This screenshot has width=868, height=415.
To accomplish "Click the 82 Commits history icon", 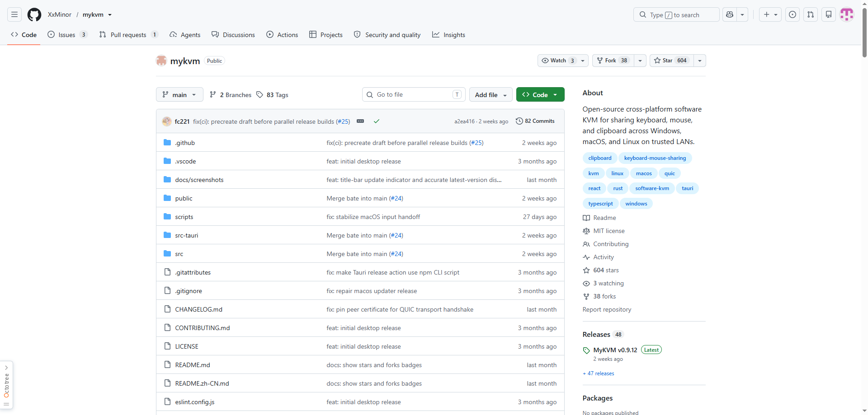I will 519,121.
